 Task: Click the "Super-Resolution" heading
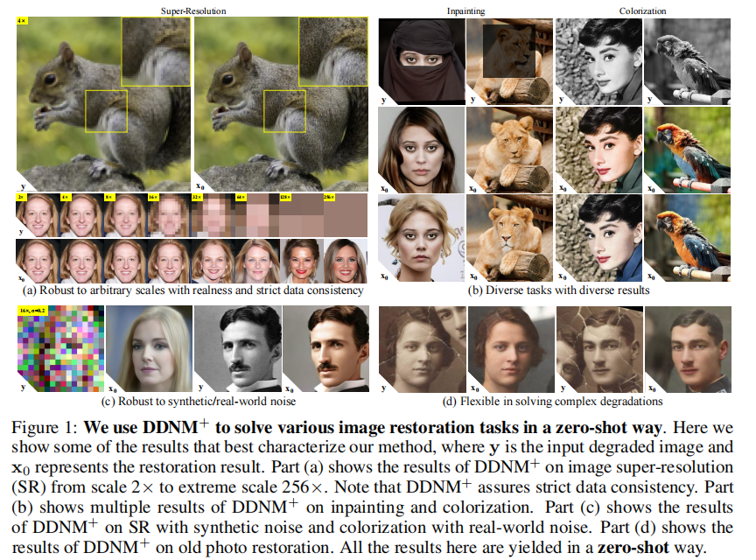193,11
